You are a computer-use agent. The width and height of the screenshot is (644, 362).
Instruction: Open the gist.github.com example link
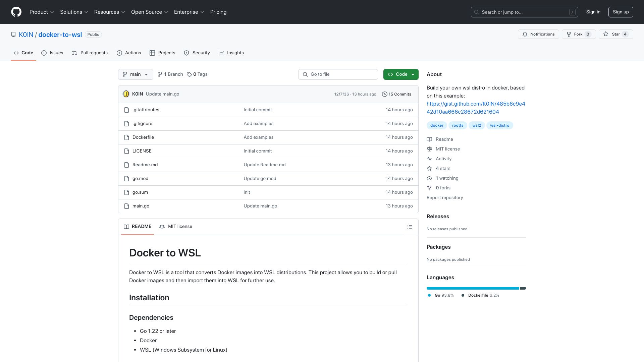pos(476,108)
